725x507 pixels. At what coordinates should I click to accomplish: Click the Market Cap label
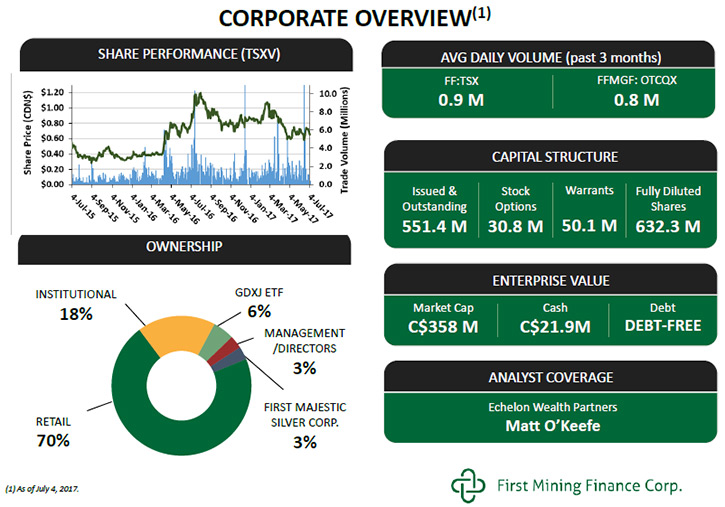coord(443,308)
